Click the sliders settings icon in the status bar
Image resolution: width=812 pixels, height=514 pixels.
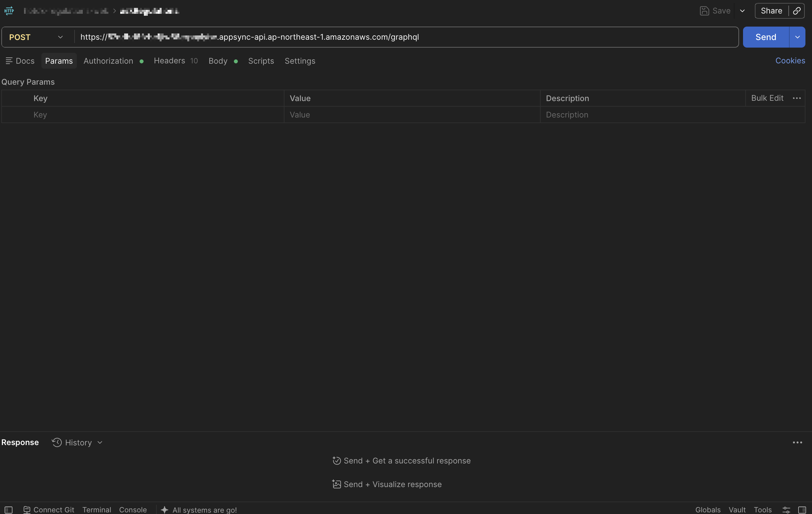pyautogui.click(x=786, y=510)
